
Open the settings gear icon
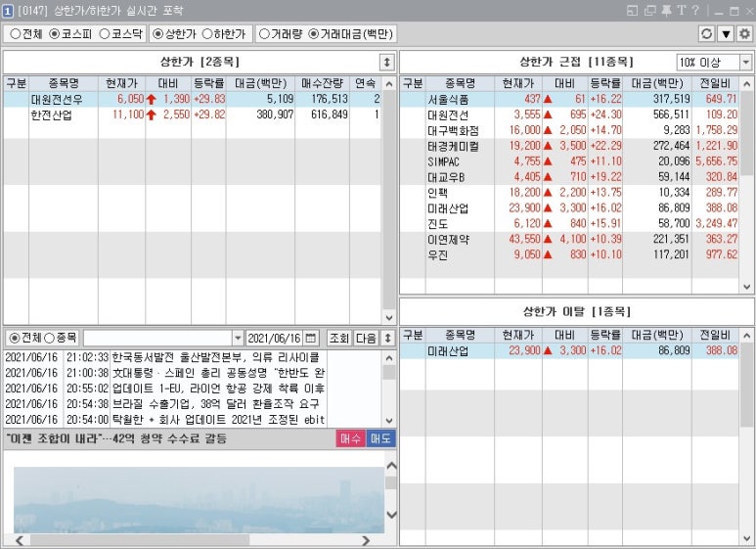[744, 34]
